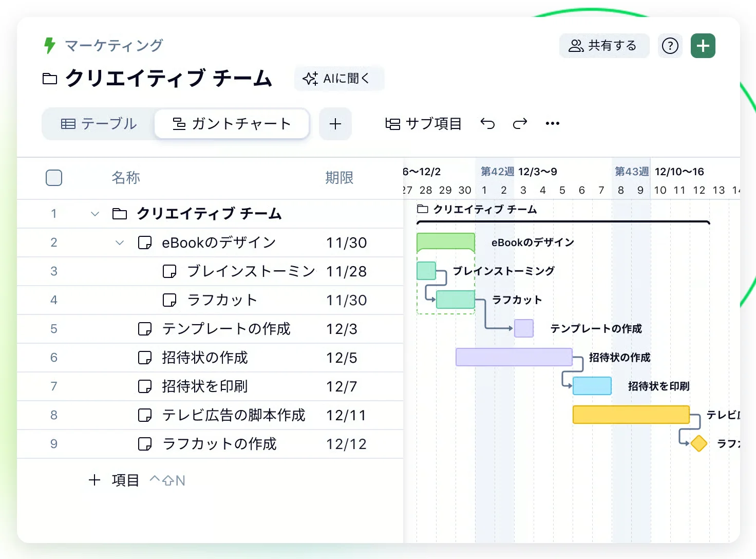Click the folder icon in row 1

pyautogui.click(x=120, y=214)
